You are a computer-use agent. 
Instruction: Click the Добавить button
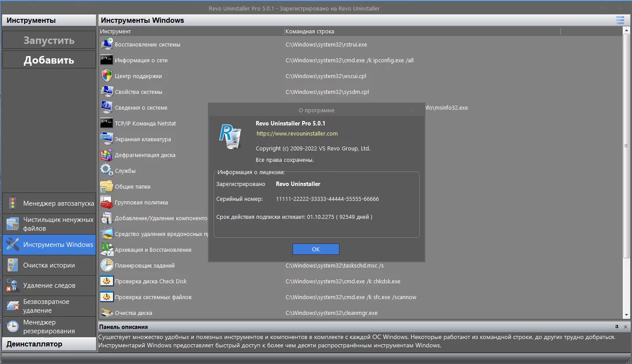[x=49, y=60]
